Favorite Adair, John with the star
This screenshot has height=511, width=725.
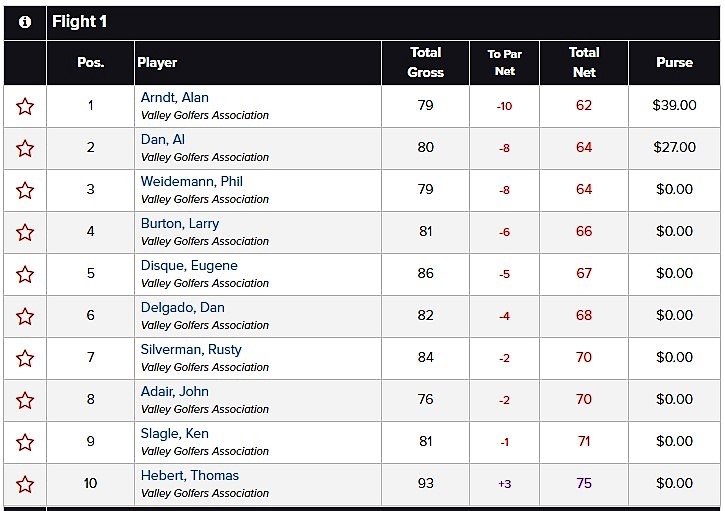pyautogui.click(x=25, y=400)
